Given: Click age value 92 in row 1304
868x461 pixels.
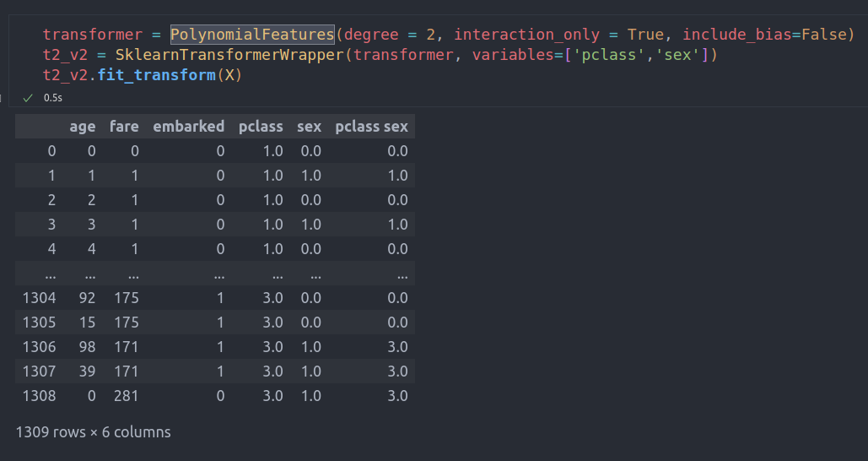Looking at the screenshot, I should pos(87,298).
